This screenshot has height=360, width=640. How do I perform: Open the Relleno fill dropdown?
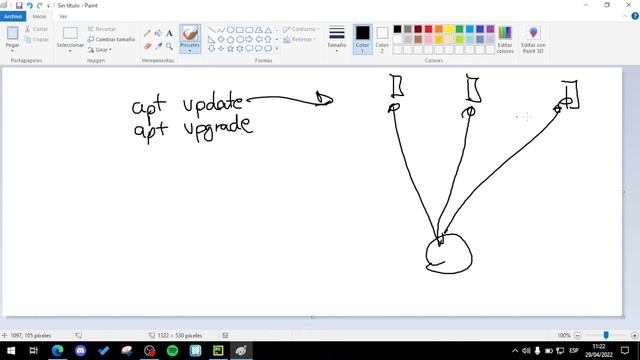click(x=300, y=40)
